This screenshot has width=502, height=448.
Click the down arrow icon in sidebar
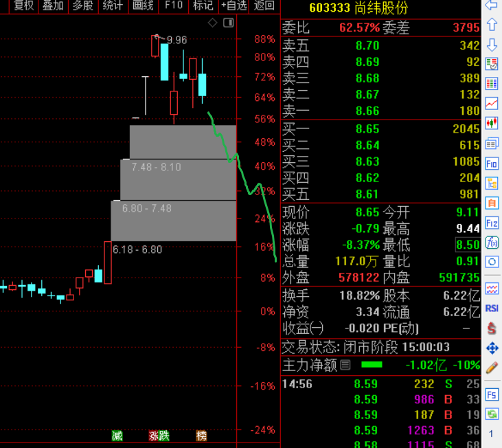coord(492,45)
